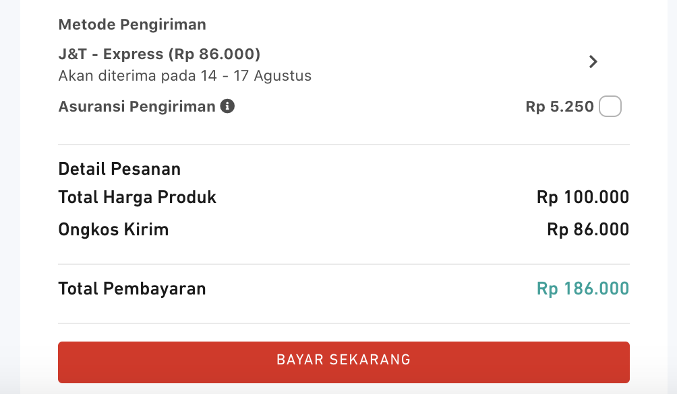Enable the shipping insurance checkbox
This screenshot has height=395, width=677.
[610, 106]
